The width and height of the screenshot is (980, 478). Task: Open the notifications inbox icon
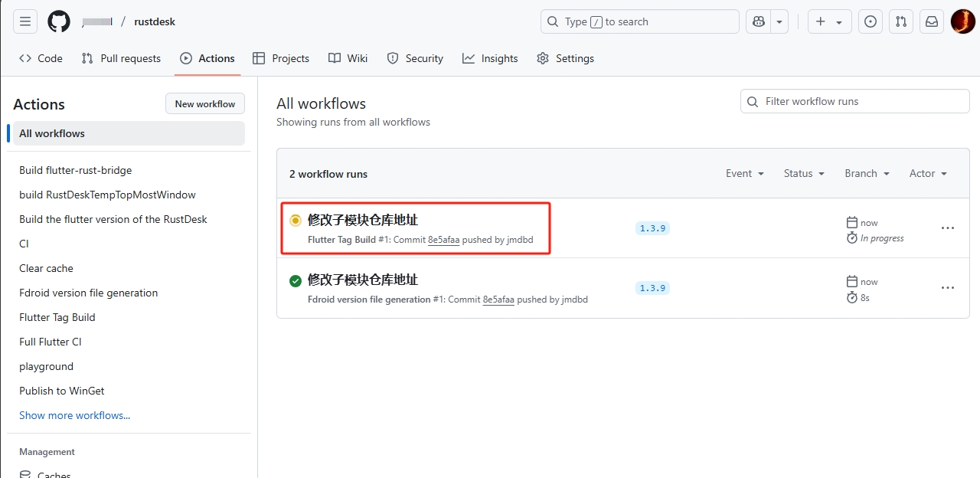tap(932, 21)
